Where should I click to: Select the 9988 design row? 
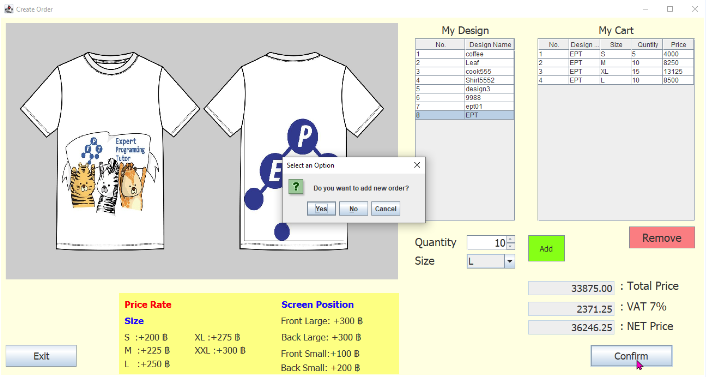465,97
